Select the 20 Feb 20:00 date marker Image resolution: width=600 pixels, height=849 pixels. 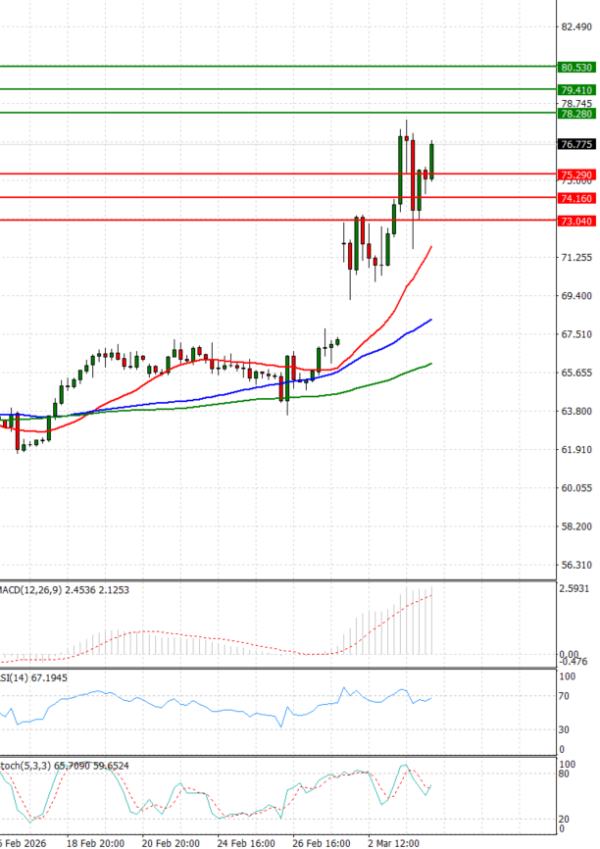[172, 842]
